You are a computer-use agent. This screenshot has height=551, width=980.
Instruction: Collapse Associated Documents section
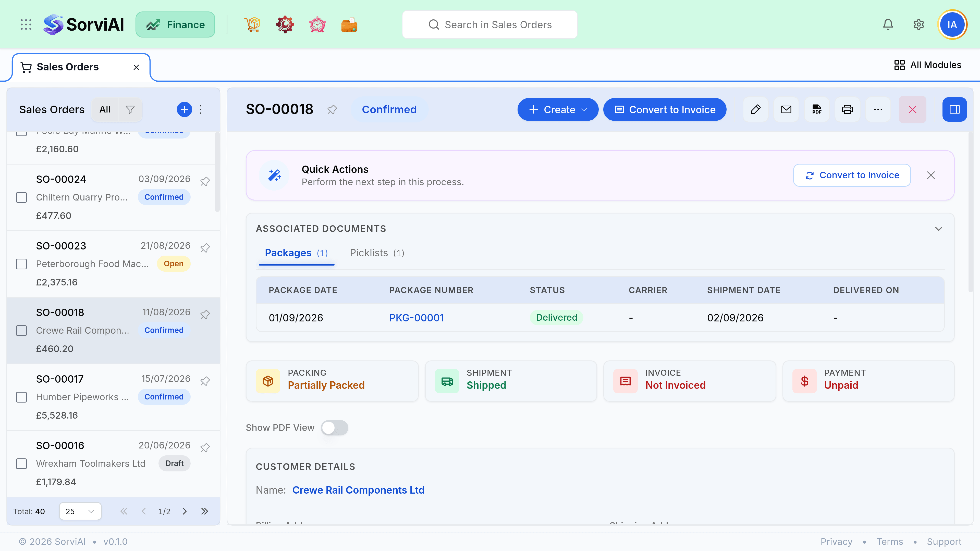(x=939, y=229)
